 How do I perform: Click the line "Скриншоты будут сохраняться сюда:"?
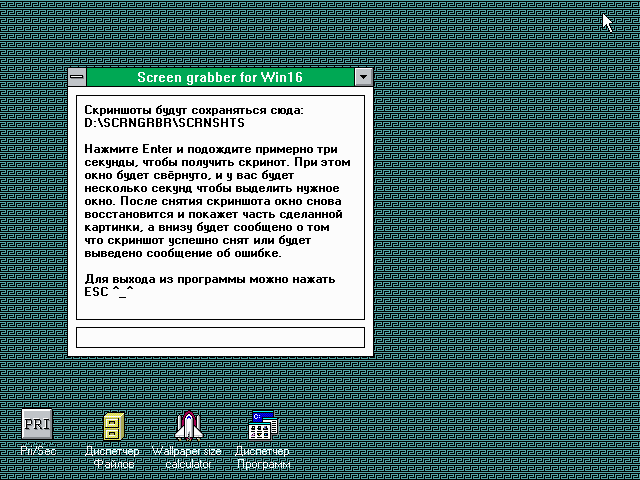193,109
